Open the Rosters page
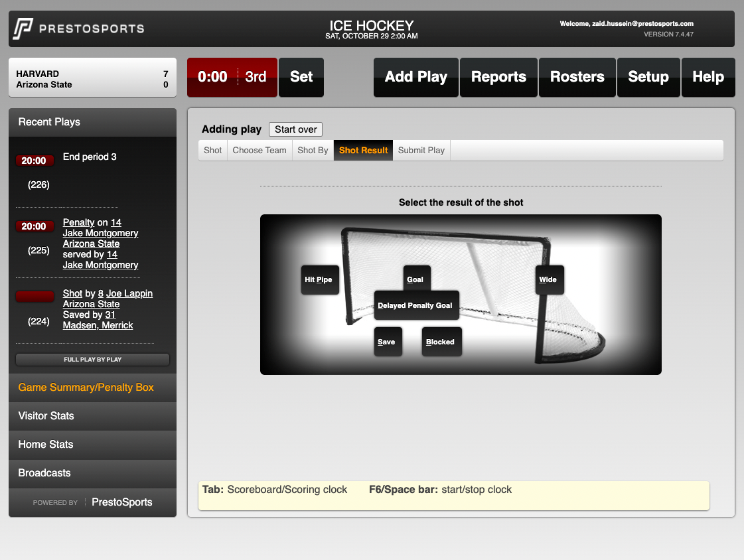 577,77
